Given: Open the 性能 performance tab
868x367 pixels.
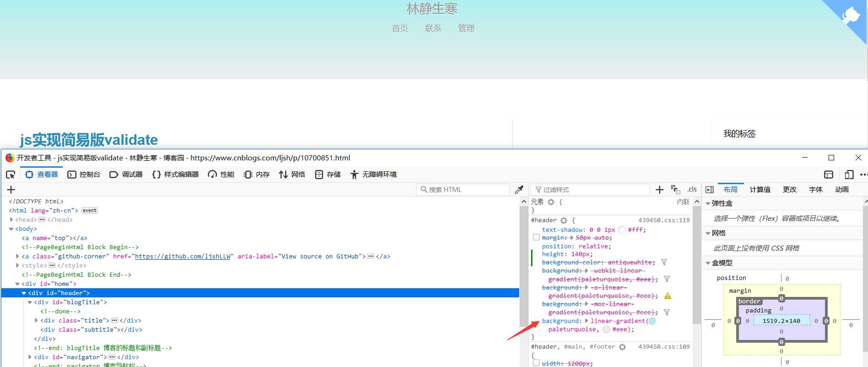Looking at the screenshot, I should 221,175.
